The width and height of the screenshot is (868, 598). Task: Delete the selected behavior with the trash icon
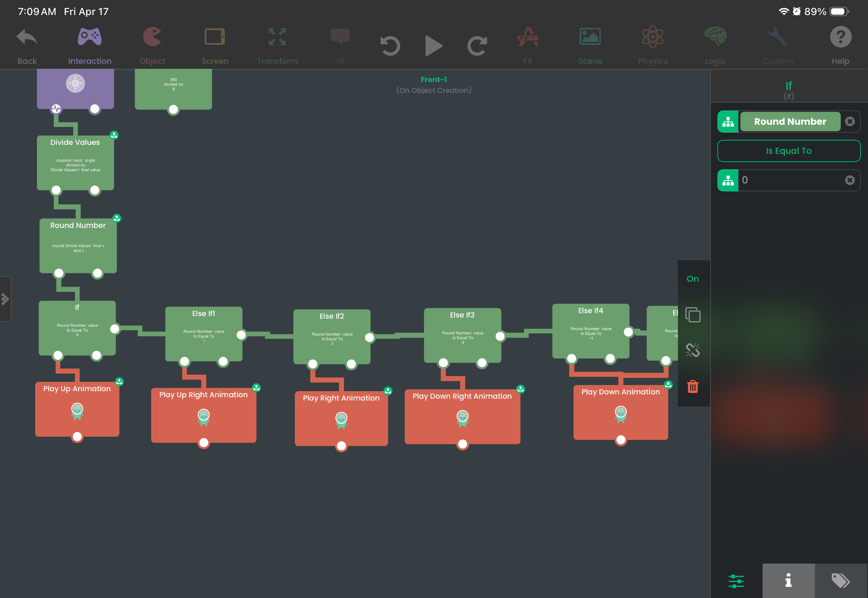tap(693, 386)
